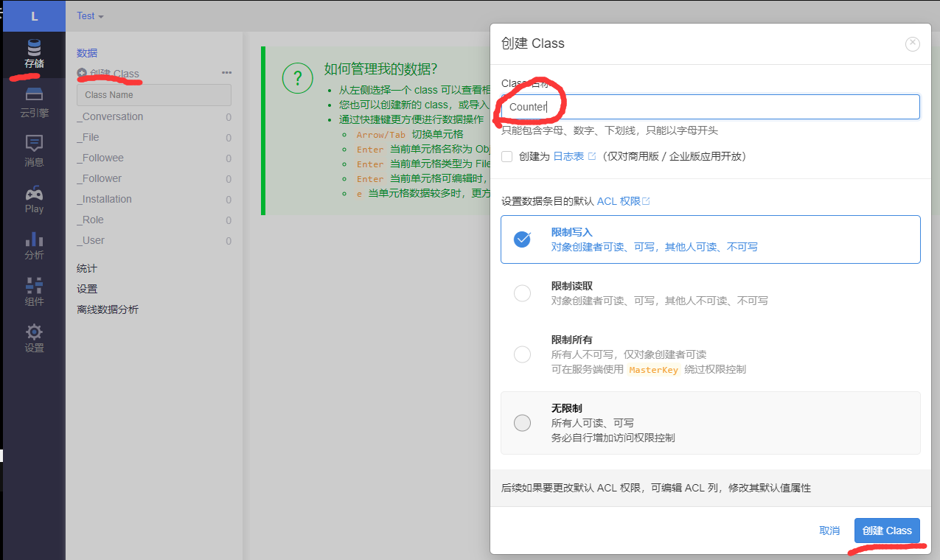The height and width of the screenshot is (560, 940).
Task: Select the 限制写入 radio option
Action: (x=522, y=239)
